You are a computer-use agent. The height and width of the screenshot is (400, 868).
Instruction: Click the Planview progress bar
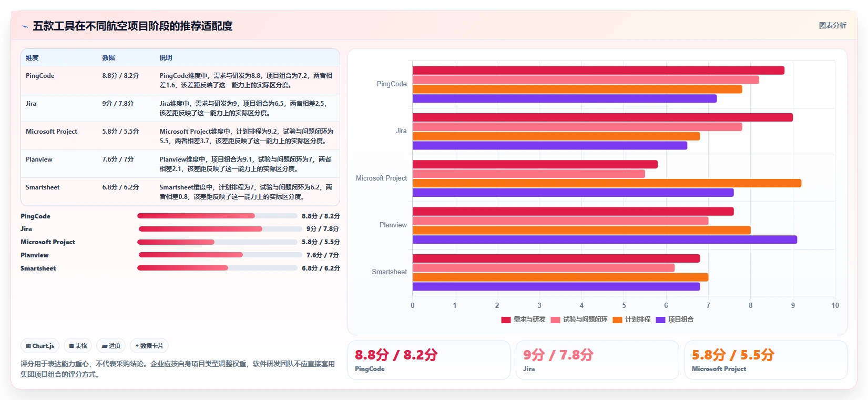[x=220, y=255]
